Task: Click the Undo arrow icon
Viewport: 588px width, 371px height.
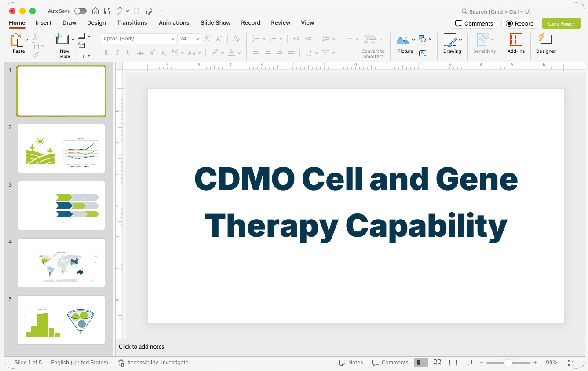Action: click(119, 11)
